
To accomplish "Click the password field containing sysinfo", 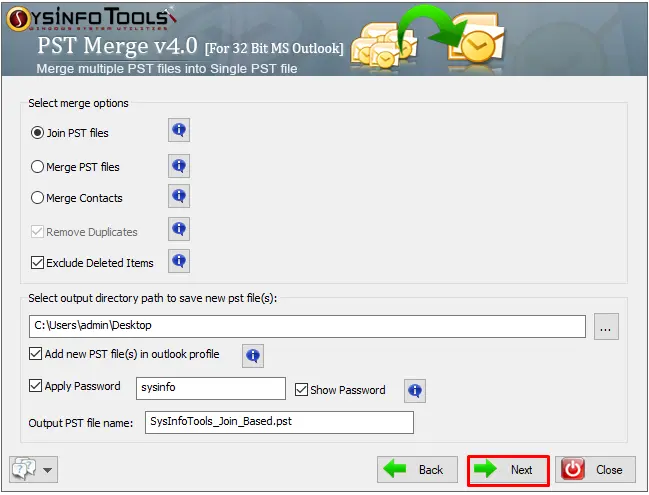I will [211, 388].
